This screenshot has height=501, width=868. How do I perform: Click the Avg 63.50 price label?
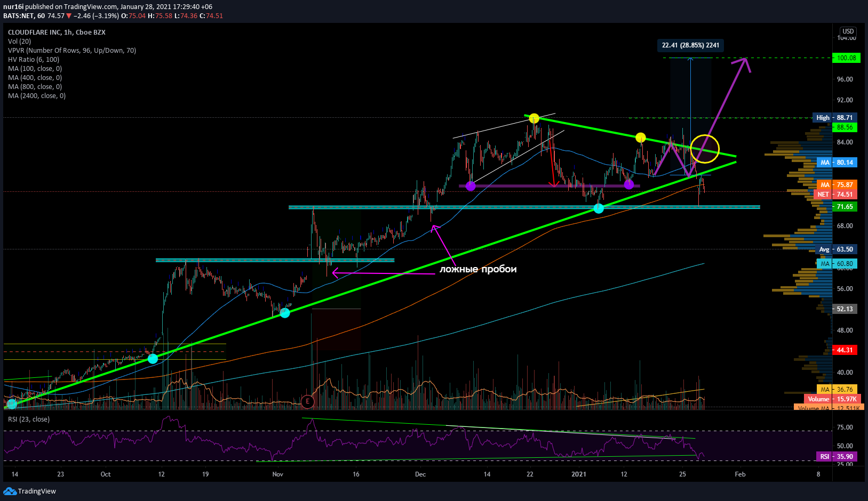coord(837,249)
